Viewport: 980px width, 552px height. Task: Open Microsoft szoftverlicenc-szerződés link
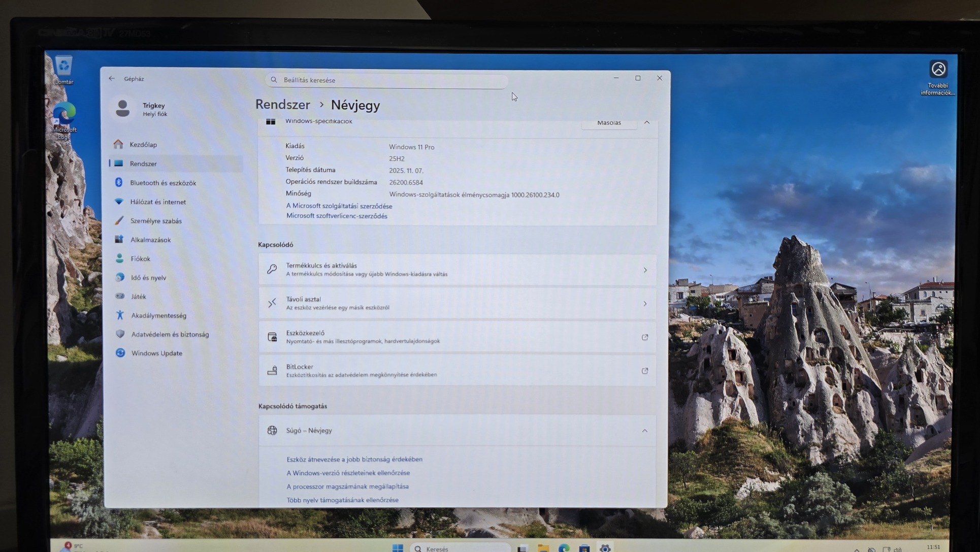pos(337,216)
